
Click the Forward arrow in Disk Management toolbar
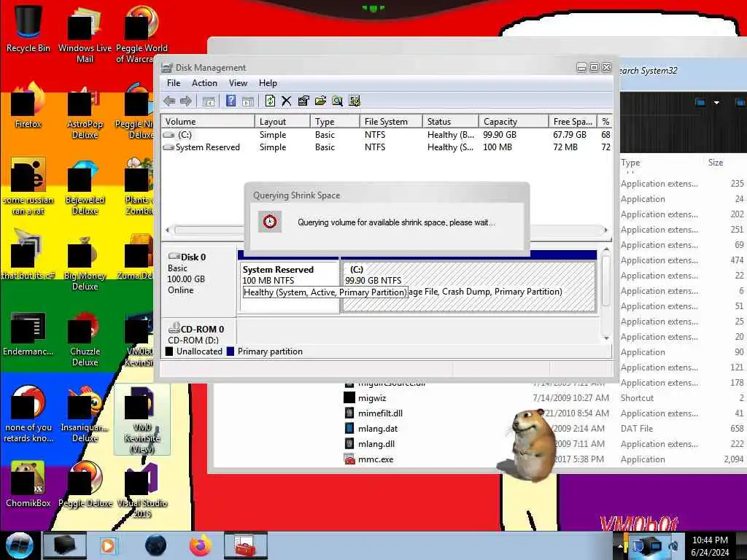click(186, 101)
